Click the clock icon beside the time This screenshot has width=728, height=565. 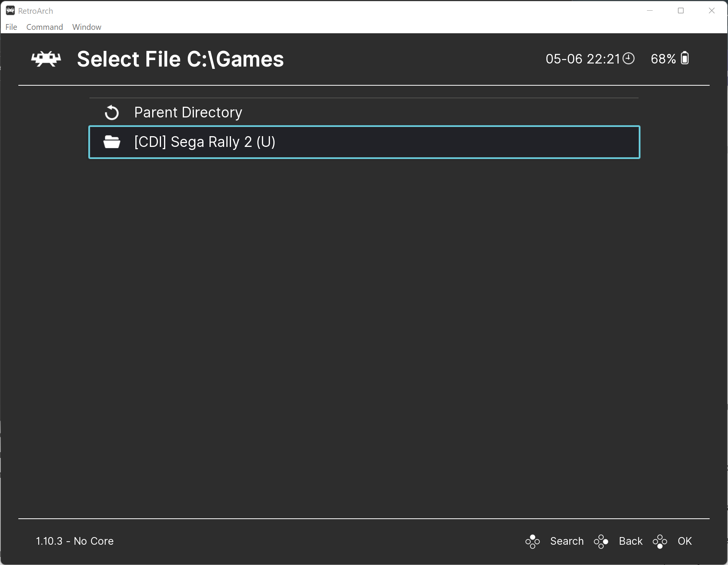(628, 59)
